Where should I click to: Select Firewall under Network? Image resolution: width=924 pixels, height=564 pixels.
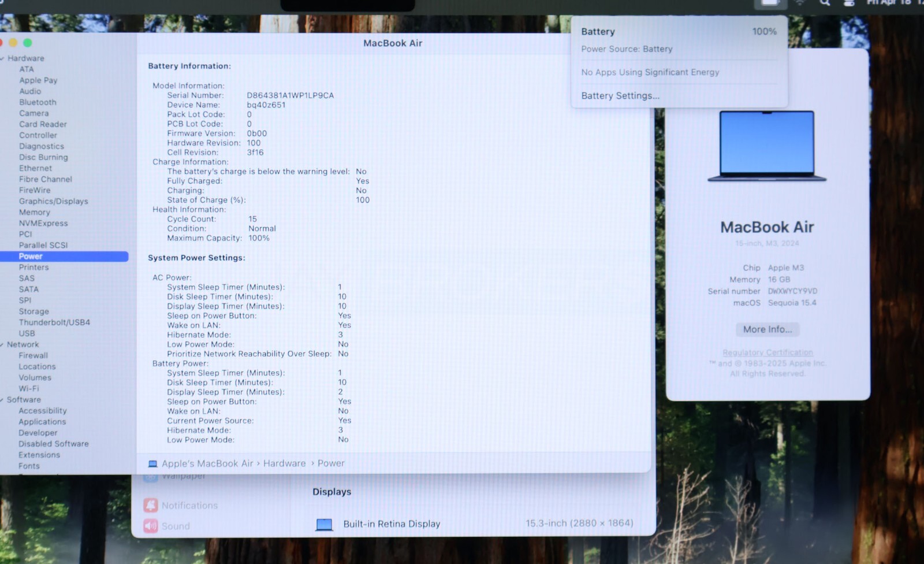tap(33, 355)
